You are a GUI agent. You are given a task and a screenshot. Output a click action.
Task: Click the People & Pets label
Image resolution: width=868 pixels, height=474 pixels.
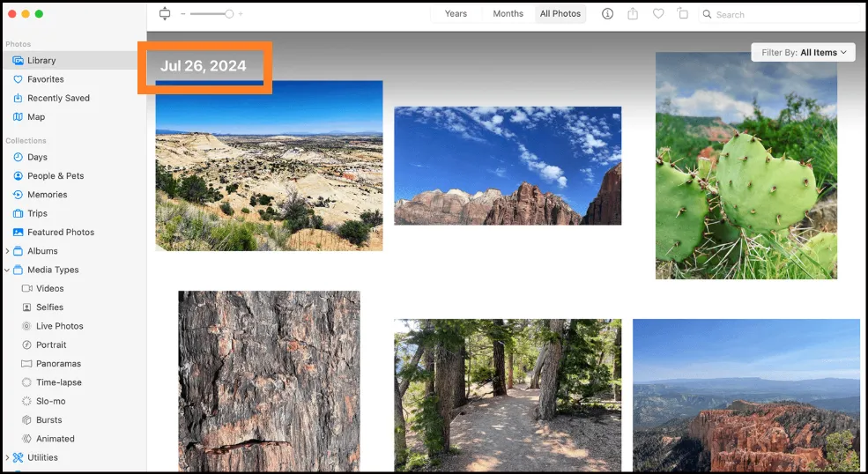click(x=56, y=176)
